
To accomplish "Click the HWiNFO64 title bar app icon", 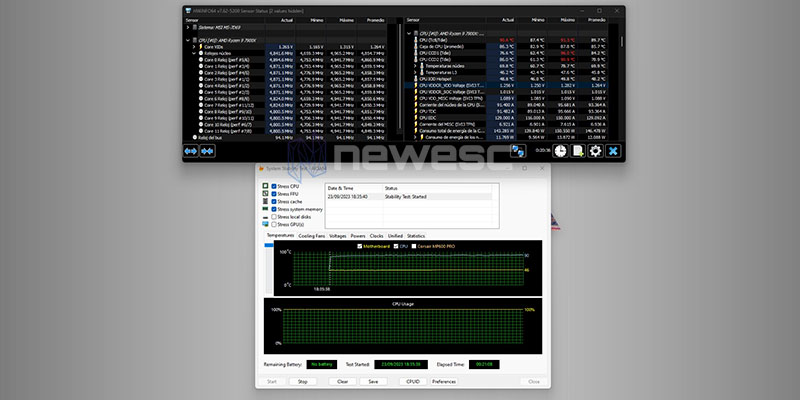I will coord(188,11).
